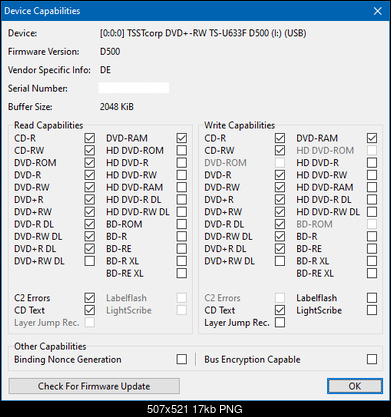
Task: Toggle Read C2 Errors checkbox
Action: pyautogui.click(x=90, y=298)
